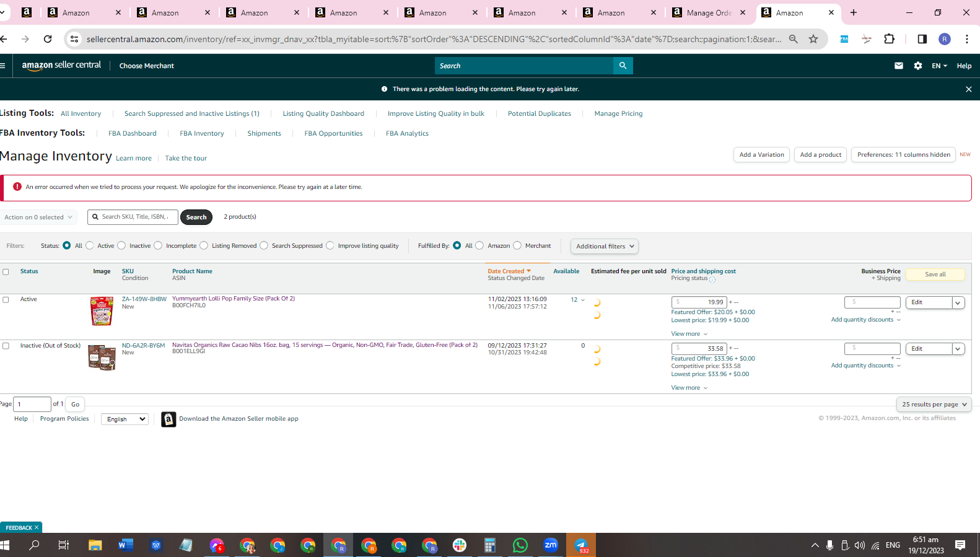980x557 pixels.
Task: Filter Fulfilled By Amazon
Action: (479, 246)
